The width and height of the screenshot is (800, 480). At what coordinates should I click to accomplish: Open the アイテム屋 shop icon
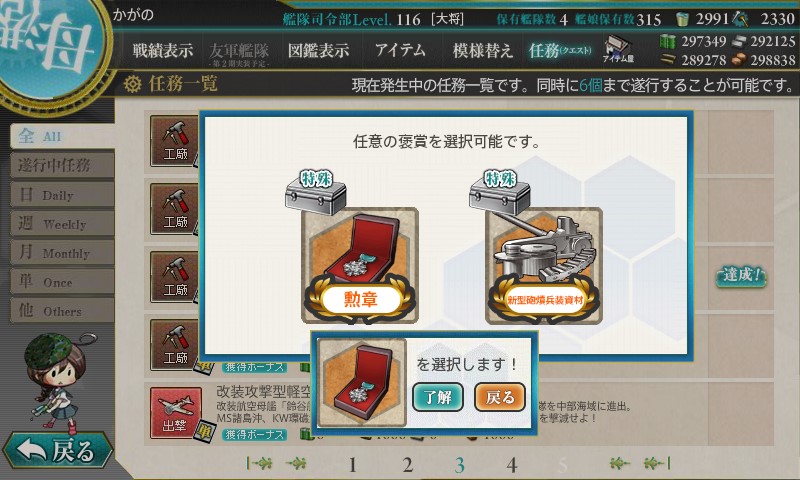click(x=618, y=49)
